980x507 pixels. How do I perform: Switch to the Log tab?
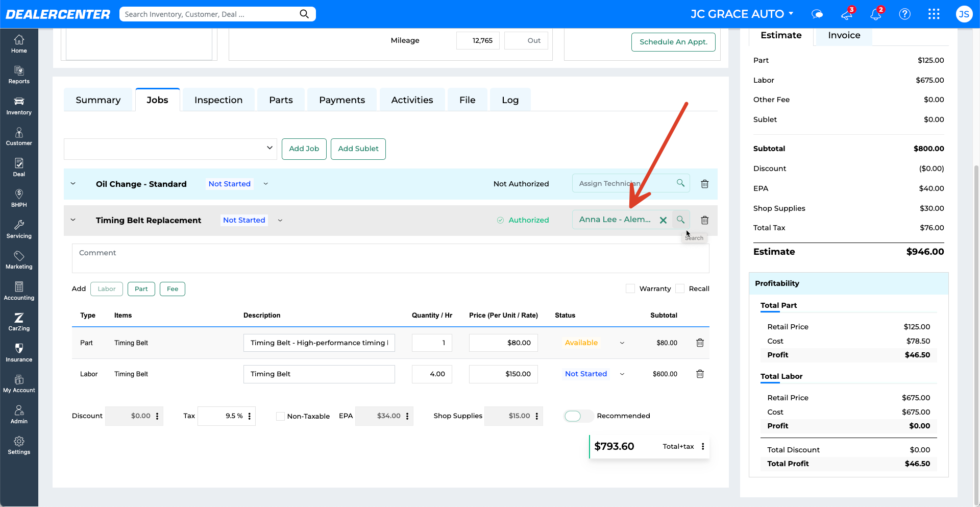pyautogui.click(x=510, y=100)
